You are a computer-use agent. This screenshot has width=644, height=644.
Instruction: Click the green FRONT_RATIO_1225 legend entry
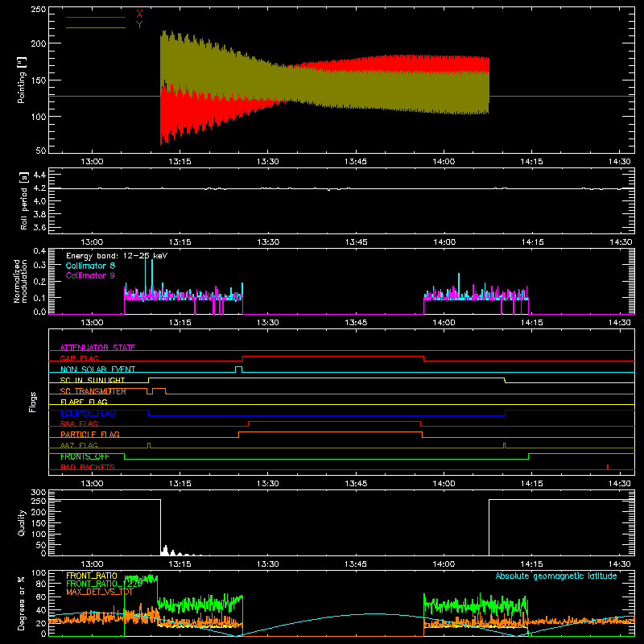104,584
